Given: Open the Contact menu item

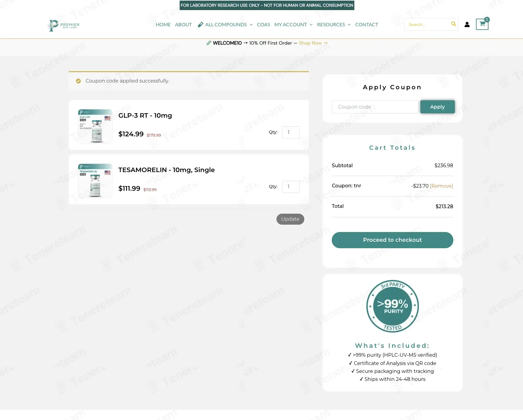Looking at the screenshot, I should click(x=366, y=25).
